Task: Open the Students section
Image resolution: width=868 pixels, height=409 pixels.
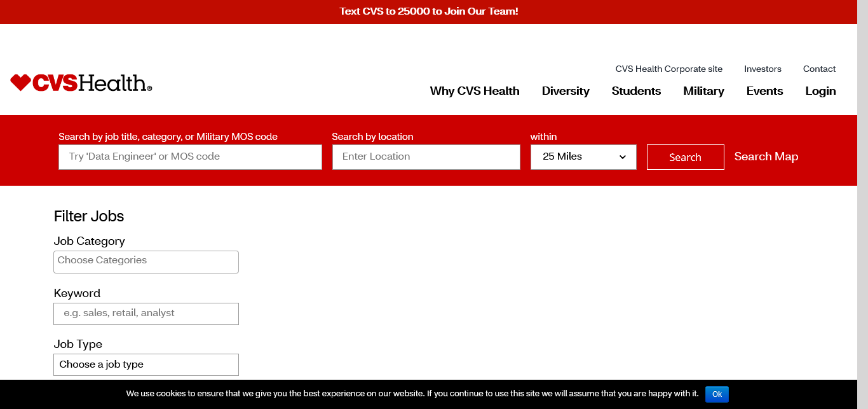Action: click(635, 91)
